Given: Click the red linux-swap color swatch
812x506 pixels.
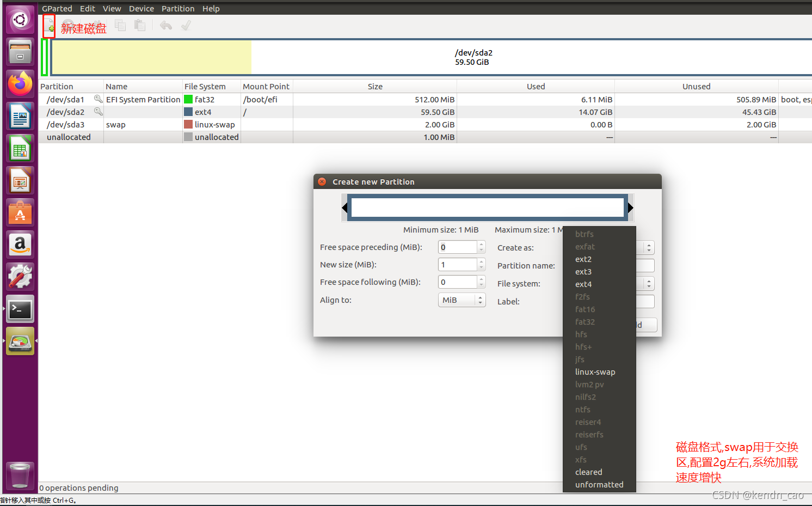Looking at the screenshot, I should pos(188,124).
